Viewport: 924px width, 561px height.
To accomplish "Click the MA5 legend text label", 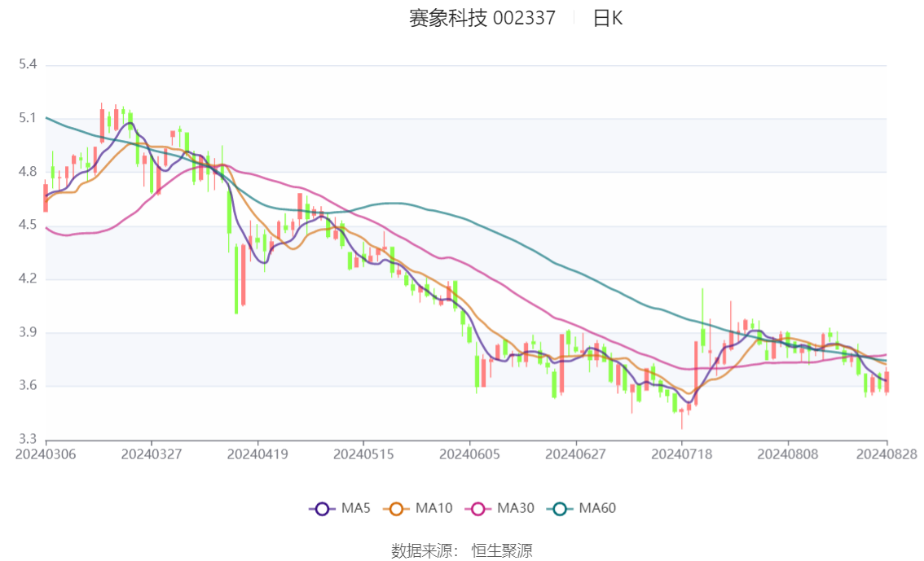I will click(x=355, y=508).
